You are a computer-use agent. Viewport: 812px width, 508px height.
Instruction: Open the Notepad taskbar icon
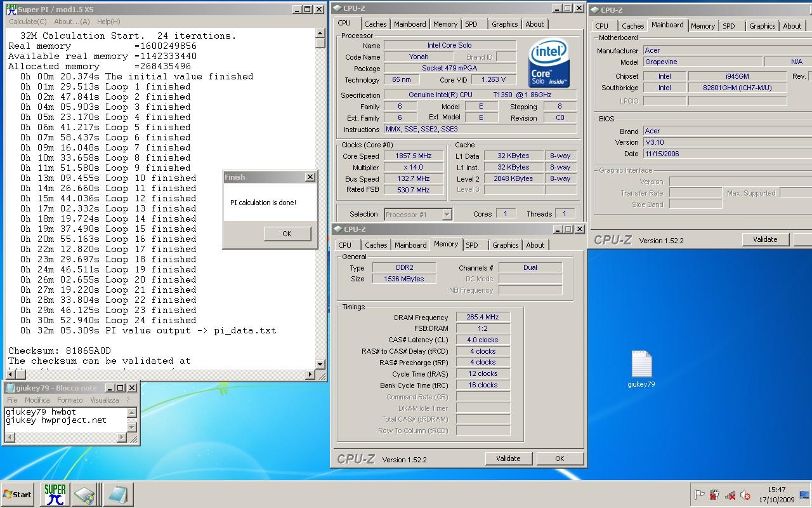pos(118,495)
